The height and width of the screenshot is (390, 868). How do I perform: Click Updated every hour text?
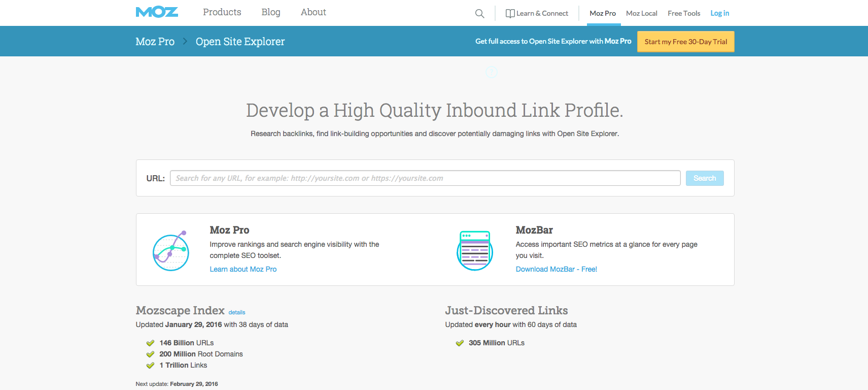pyautogui.click(x=478, y=324)
